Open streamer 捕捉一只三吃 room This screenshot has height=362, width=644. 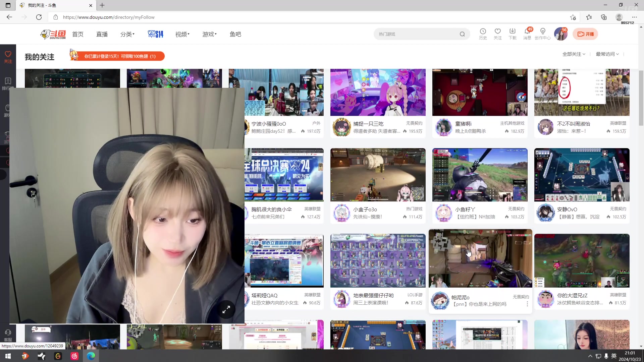[x=368, y=124]
